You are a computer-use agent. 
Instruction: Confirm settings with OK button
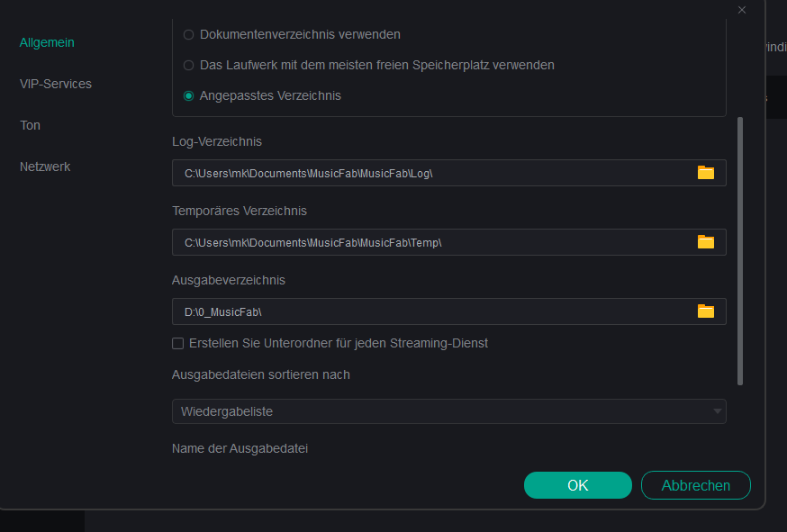577,485
